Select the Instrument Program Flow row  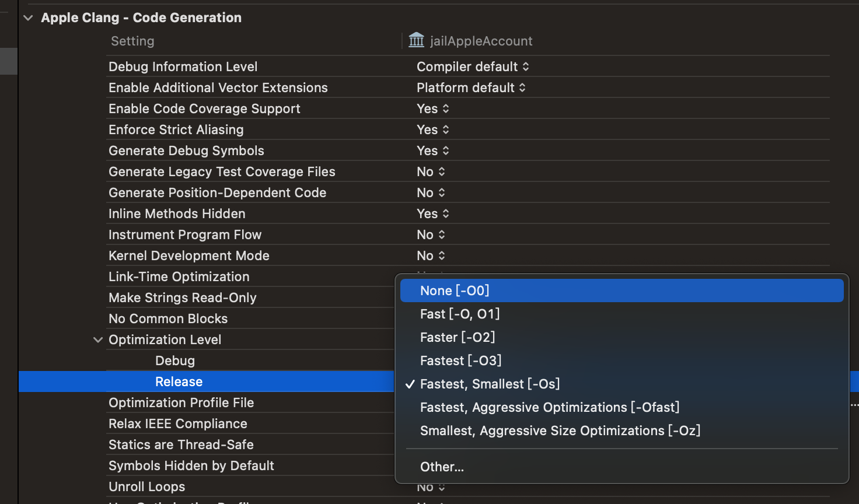click(185, 235)
